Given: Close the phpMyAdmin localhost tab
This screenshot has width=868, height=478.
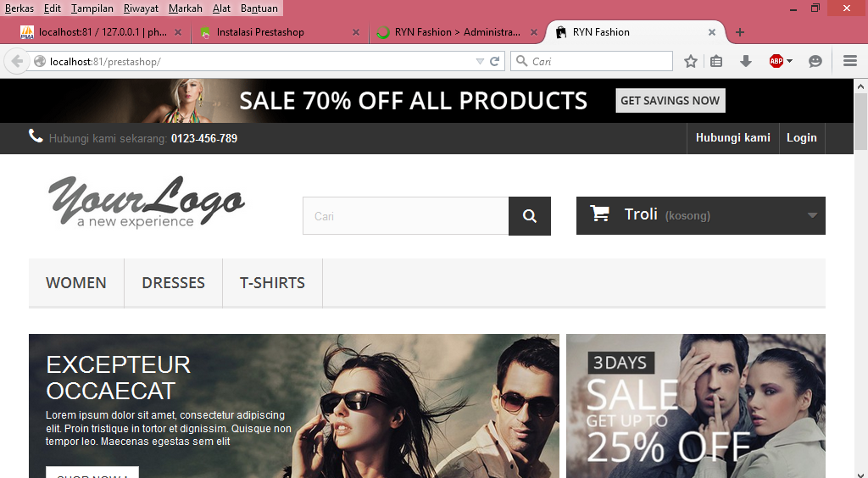Looking at the screenshot, I should point(178,33).
